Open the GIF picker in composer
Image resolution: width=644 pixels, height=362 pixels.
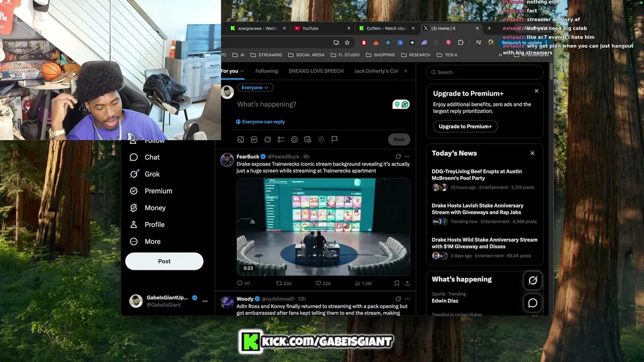point(254,139)
